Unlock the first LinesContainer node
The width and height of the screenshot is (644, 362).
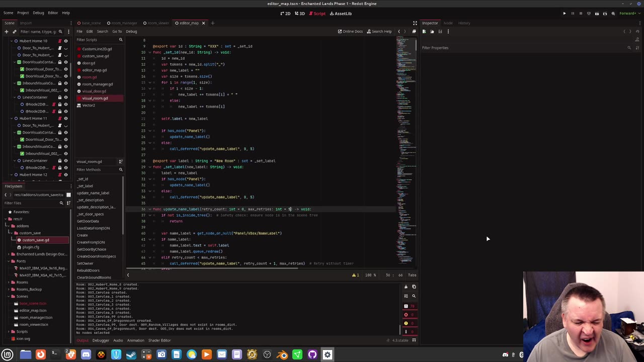pyautogui.click(x=59, y=97)
